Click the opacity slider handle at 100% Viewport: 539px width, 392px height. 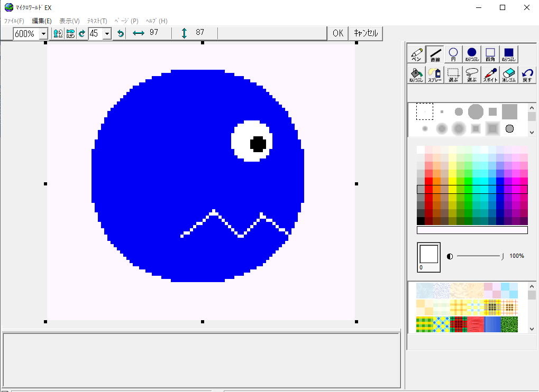click(x=502, y=256)
